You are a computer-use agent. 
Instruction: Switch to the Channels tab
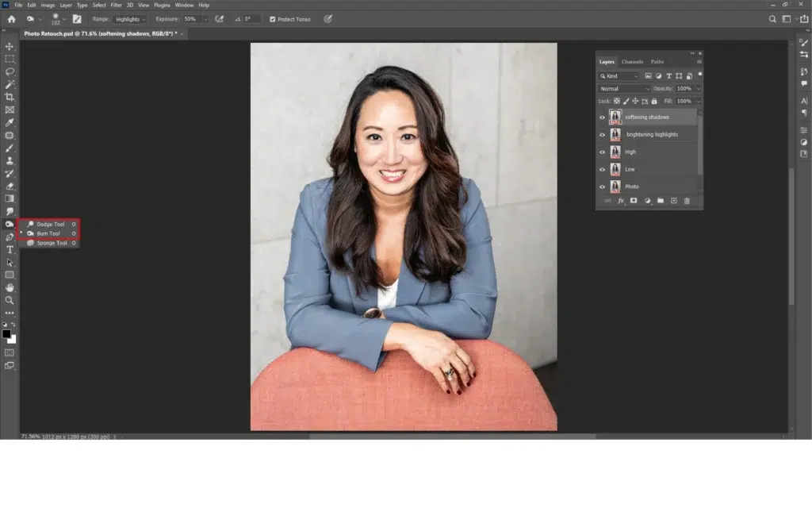point(632,62)
